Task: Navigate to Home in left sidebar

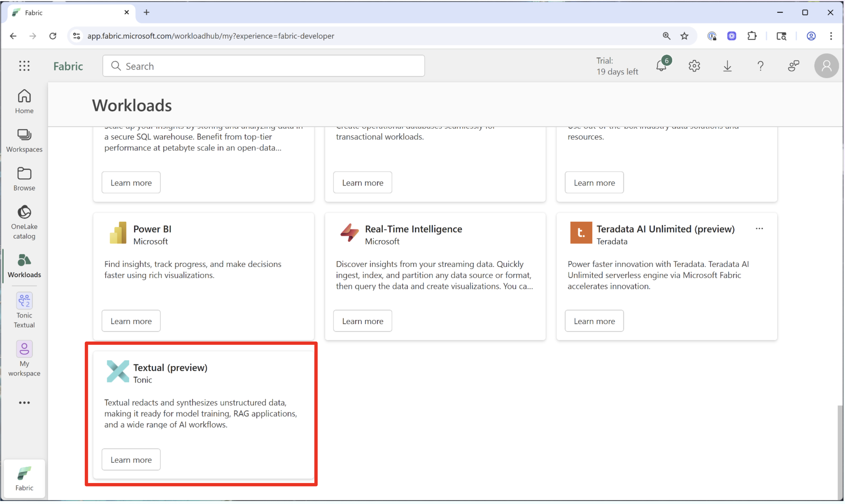Action: pyautogui.click(x=24, y=101)
